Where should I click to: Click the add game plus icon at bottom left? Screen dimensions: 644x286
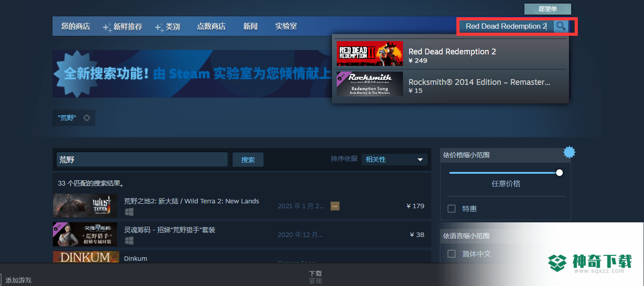(1, 280)
